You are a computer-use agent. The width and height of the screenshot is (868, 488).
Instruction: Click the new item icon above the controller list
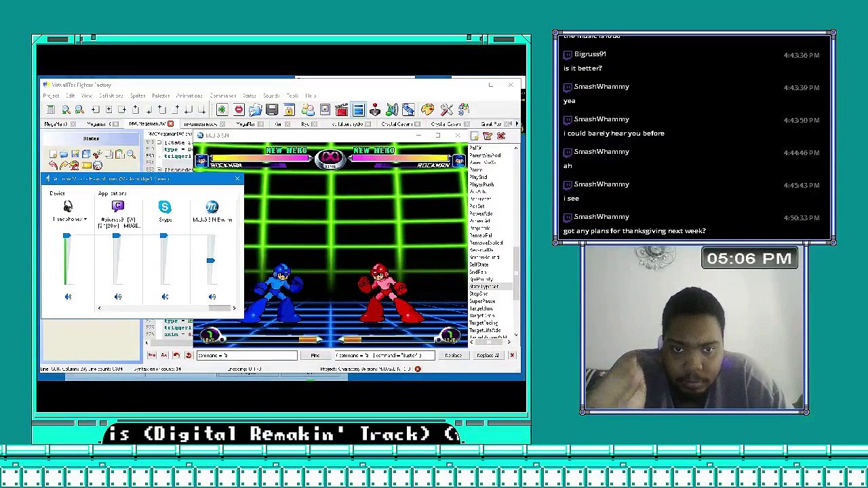click(x=475, y=137)
